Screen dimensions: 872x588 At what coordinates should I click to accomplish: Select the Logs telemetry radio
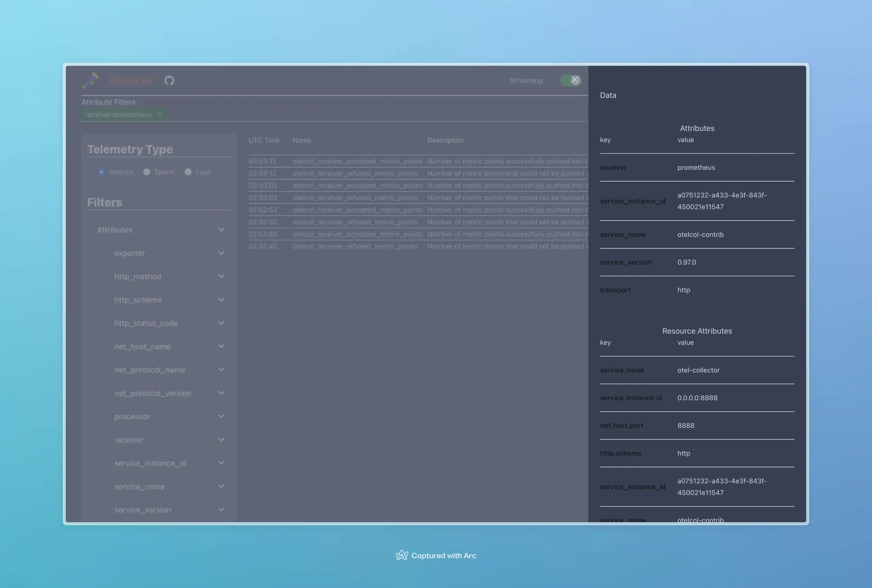tap(188, 172)
